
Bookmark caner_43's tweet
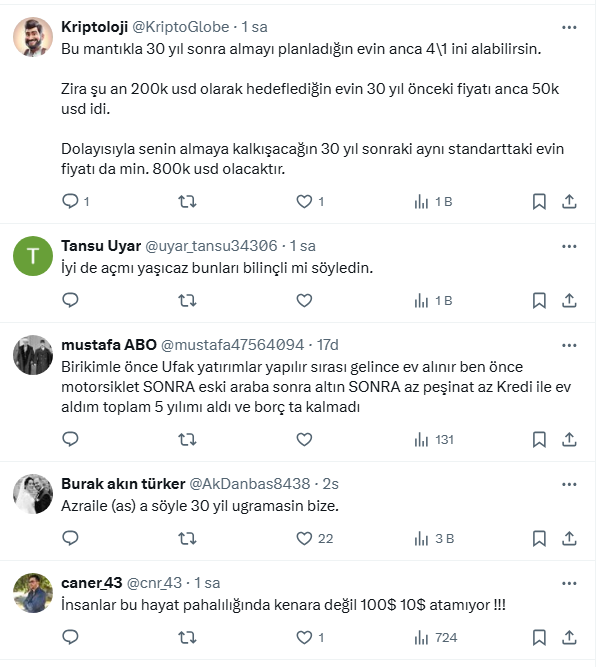pyautogui.click(x=539, y=637)
